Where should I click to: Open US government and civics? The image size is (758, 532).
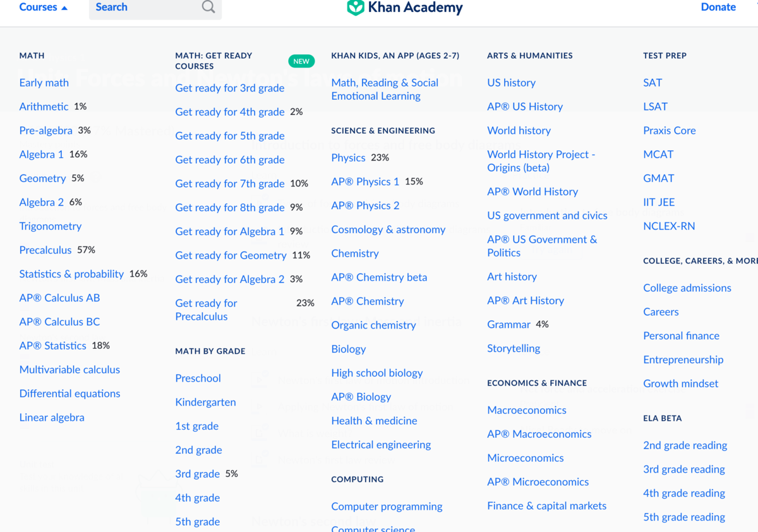click(547, 215)
